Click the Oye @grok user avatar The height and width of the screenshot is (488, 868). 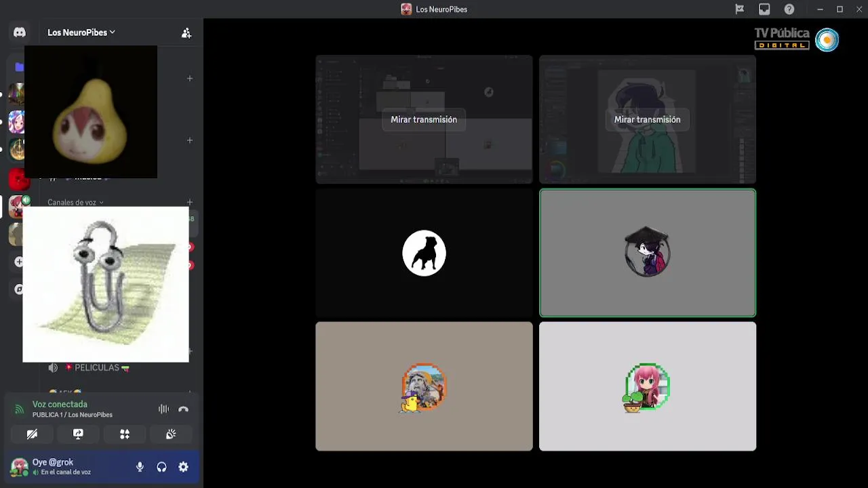point(19,467)
